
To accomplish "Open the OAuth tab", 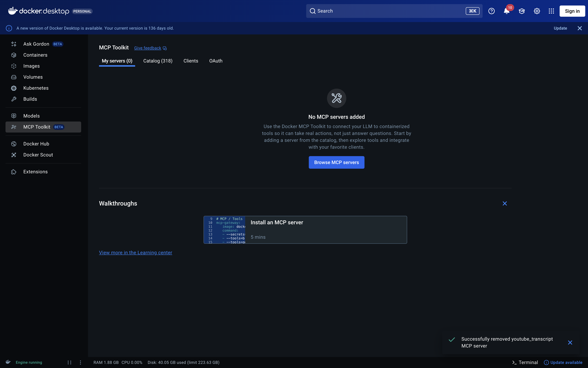I will pos(216,61).
